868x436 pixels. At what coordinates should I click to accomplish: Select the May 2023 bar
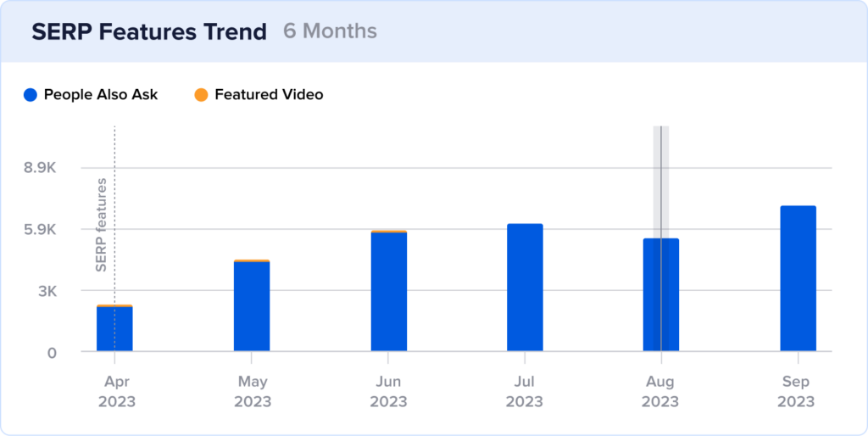tap(252, 305)
